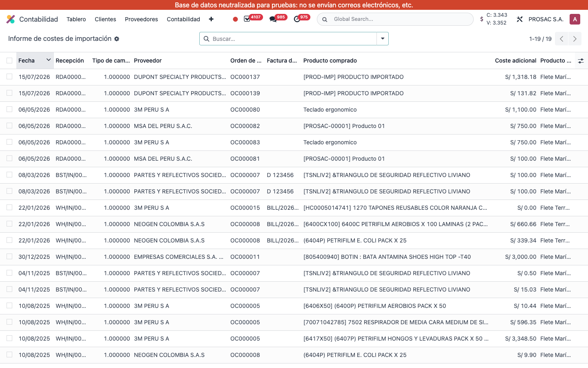588x368 pixels.
Task: Click the red recording dot icon
Action: click(235, 19)
